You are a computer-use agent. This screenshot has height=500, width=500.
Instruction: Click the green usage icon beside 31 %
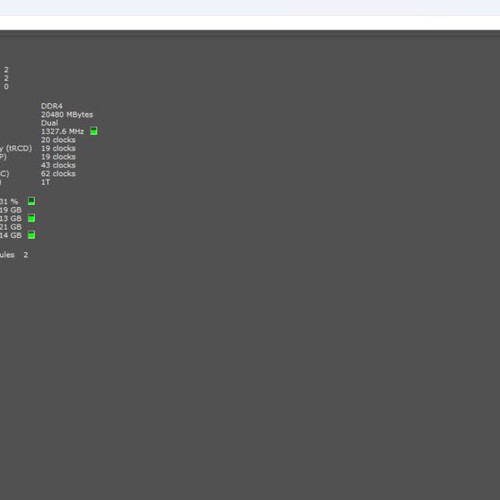(x=31, y=201)
